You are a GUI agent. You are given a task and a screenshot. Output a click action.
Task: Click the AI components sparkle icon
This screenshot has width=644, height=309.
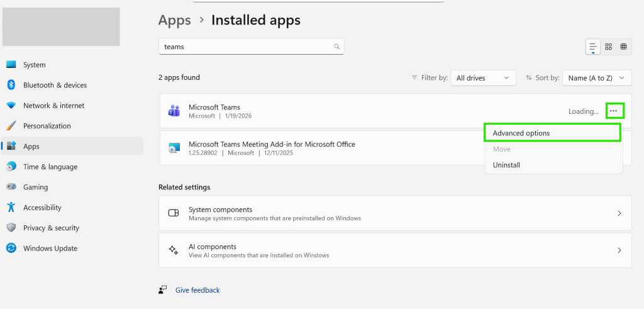click(174, 250)
